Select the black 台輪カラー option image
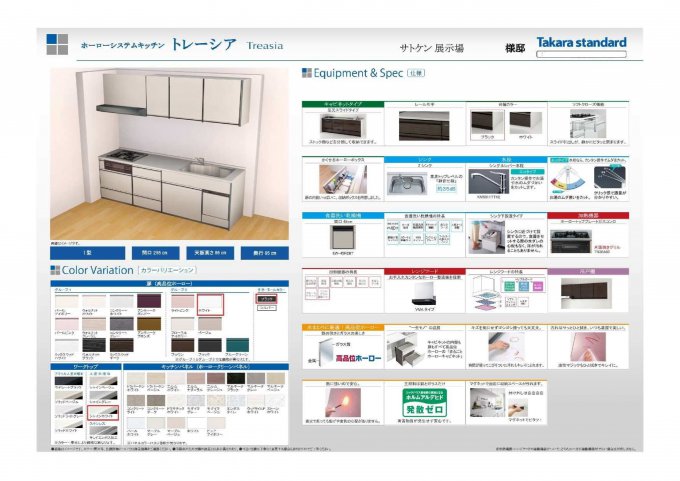Screen dimensions: 680x481 tap(487, 123)
